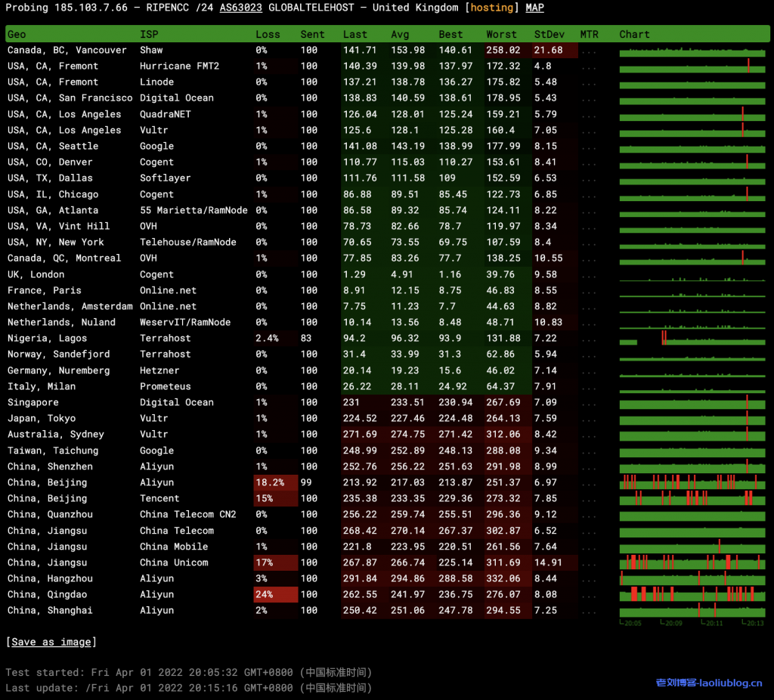Open the MAP link
774x700 pixels.
point(534,8)
